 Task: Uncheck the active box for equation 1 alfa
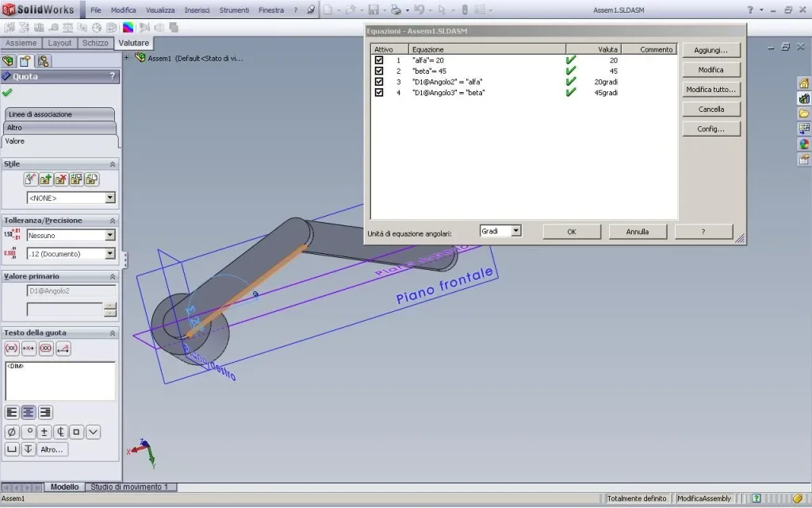coord(379,60)
